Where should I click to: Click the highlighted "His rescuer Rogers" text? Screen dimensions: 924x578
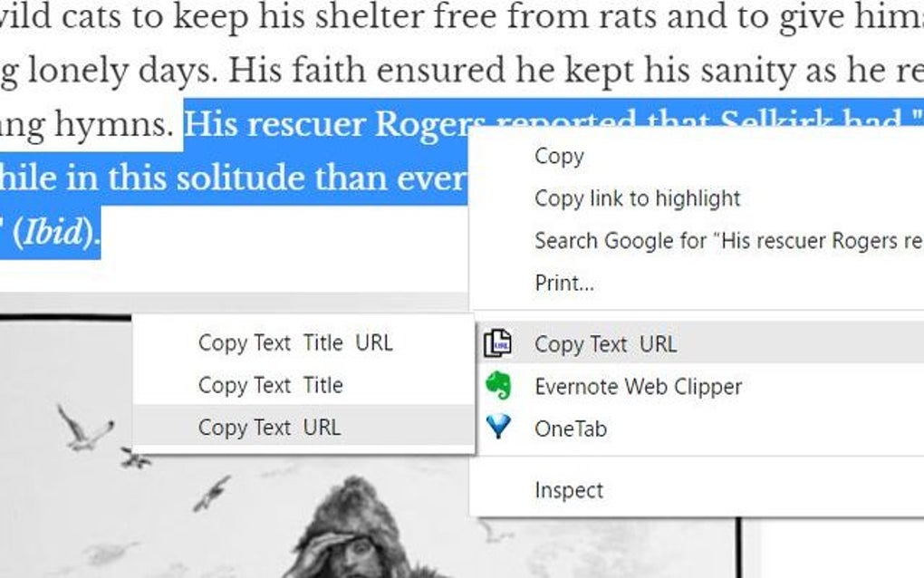328,124
